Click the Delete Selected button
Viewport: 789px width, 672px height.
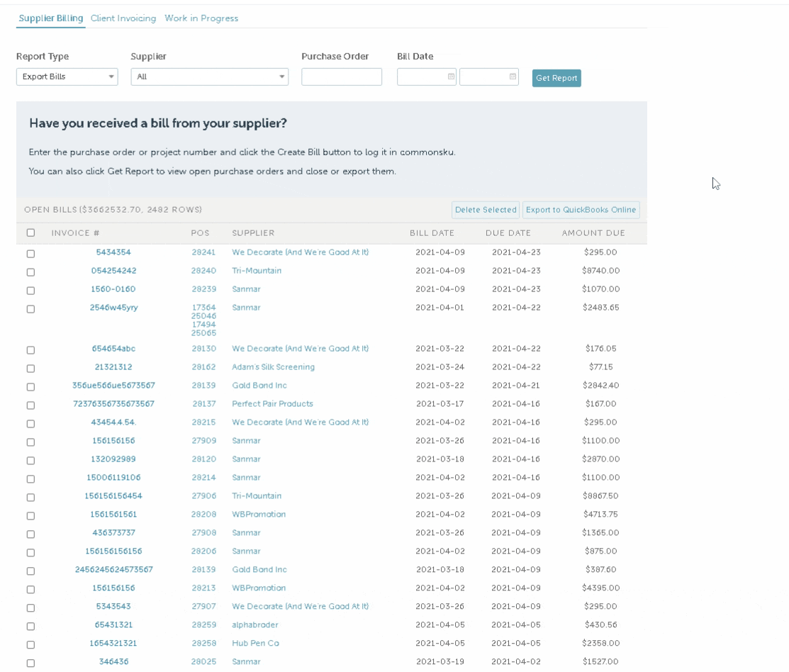[486, 210]
